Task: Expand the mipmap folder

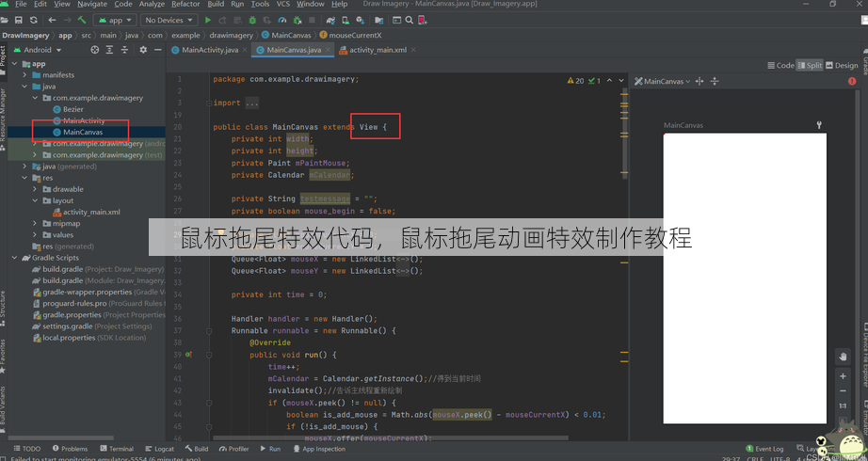Action: click(35, 224)
